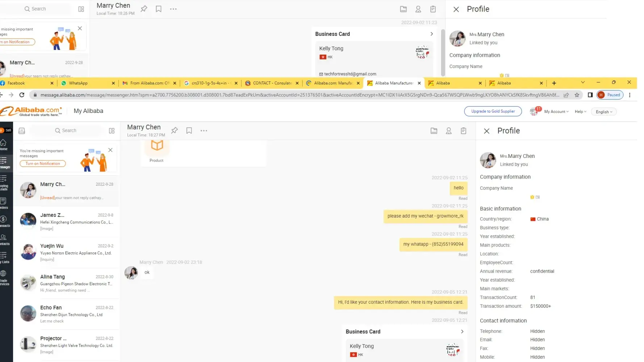Click the notifications icon with badge 11
644x362 pixels.
[535, 111]
